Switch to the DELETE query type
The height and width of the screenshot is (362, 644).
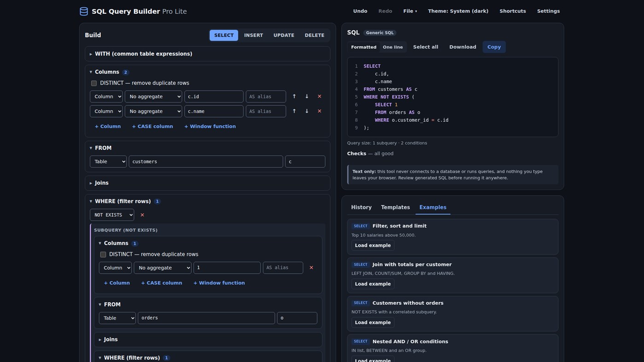(x=314, y=35)
